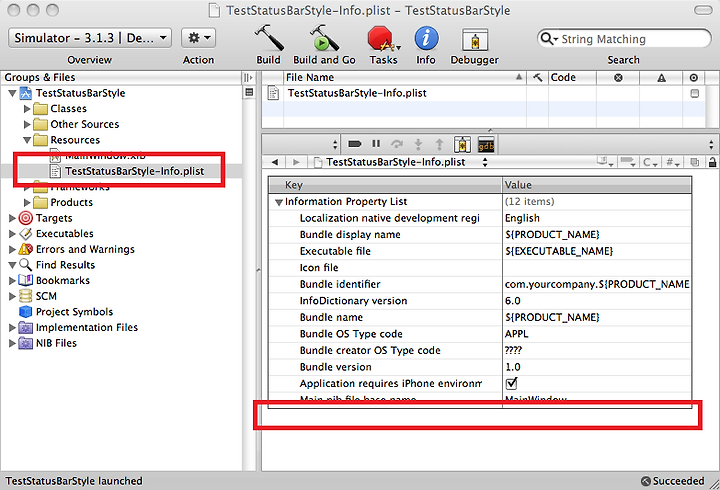Click the Build hammer icon
This screenshot has width=720, height=490.
(x=269, y=38)
